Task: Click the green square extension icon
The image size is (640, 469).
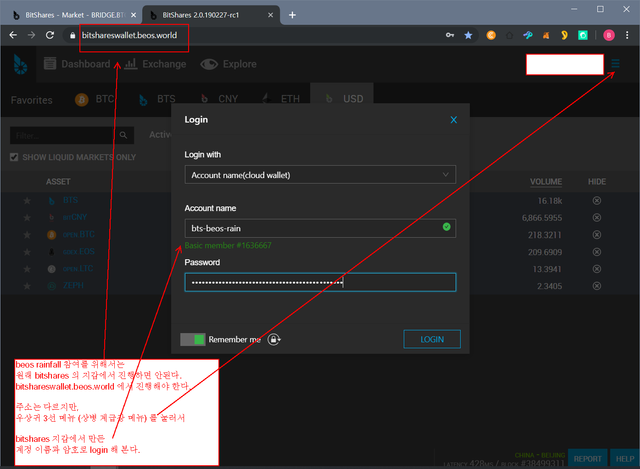Action: point(582,35)
